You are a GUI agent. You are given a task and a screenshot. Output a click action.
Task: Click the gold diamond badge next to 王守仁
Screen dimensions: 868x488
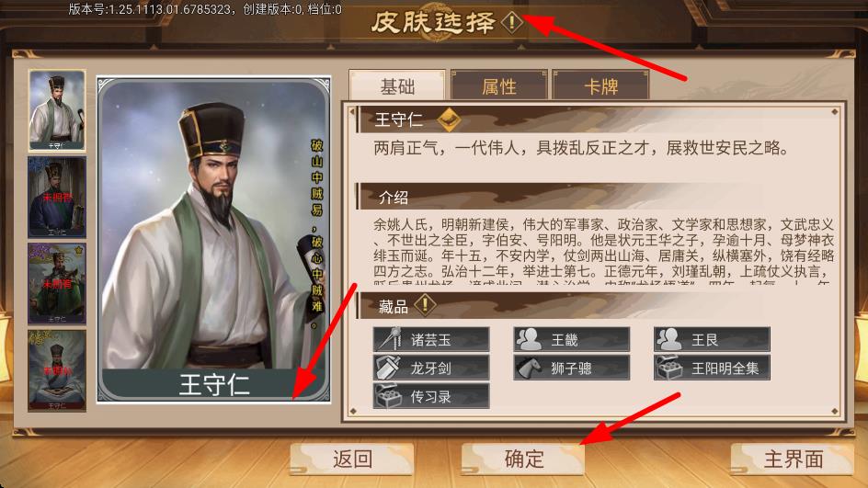(x=449, y=119)
